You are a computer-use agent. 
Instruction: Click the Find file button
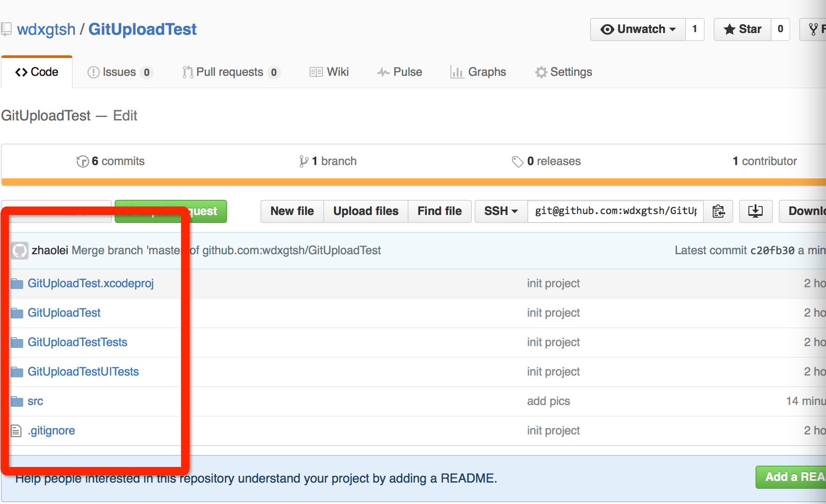(x=440, y=211)
